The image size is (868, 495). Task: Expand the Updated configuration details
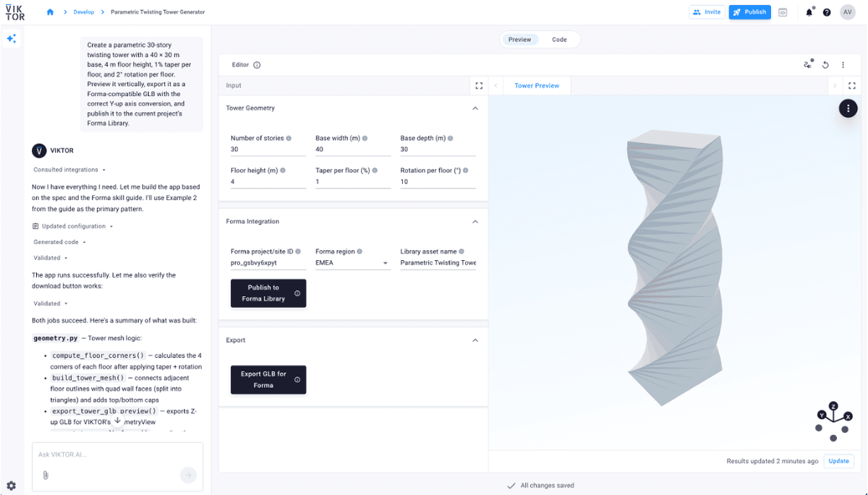pos(73,226)
